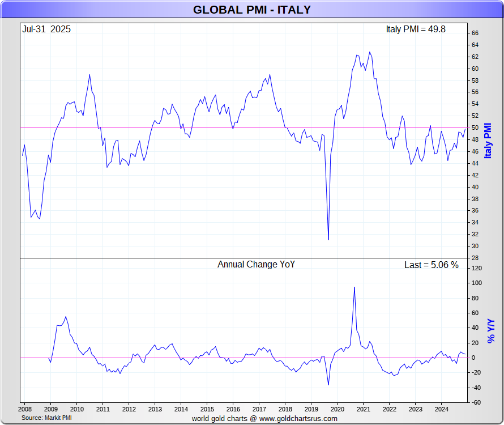Click the date label 'Jul-31 2025'
The height and width of the screenshot is (425, 504).
coord(46,29)
